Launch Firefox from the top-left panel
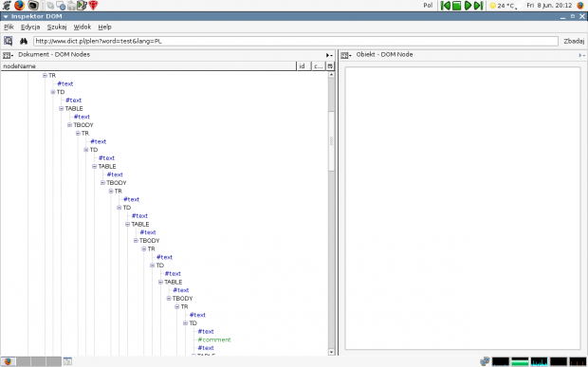This screenshot has height=367, width=588. click(19, 6)
